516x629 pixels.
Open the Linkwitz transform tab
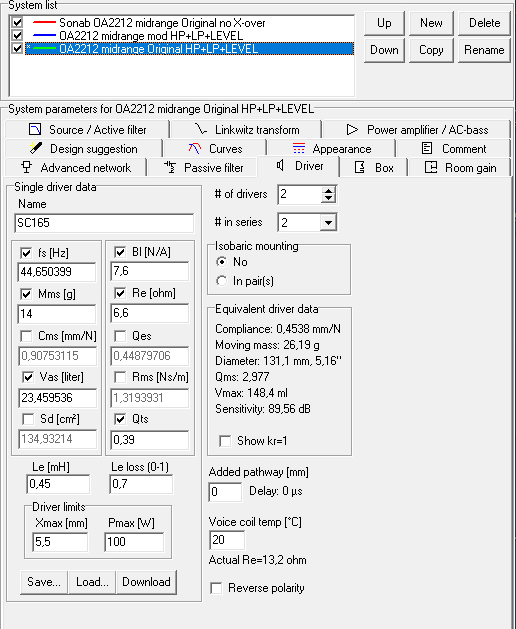247,130
